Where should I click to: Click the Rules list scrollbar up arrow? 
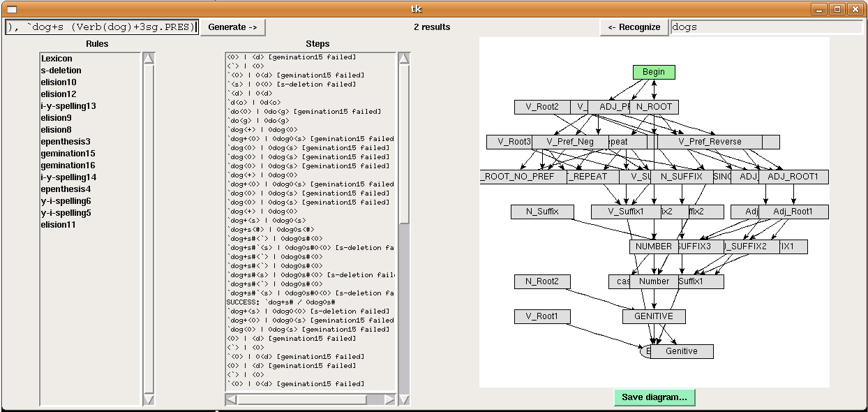pyautogui.click(x=149, y=59)
